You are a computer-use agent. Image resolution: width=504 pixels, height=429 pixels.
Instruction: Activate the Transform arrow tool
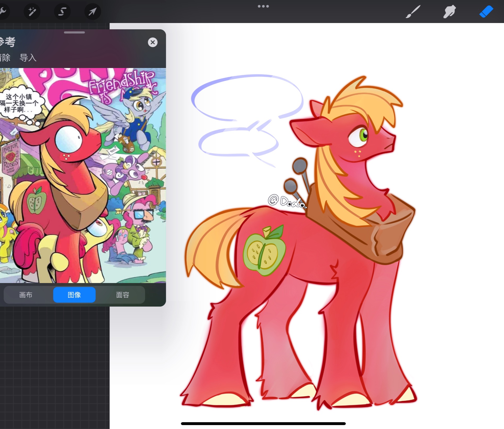[92, 12]
